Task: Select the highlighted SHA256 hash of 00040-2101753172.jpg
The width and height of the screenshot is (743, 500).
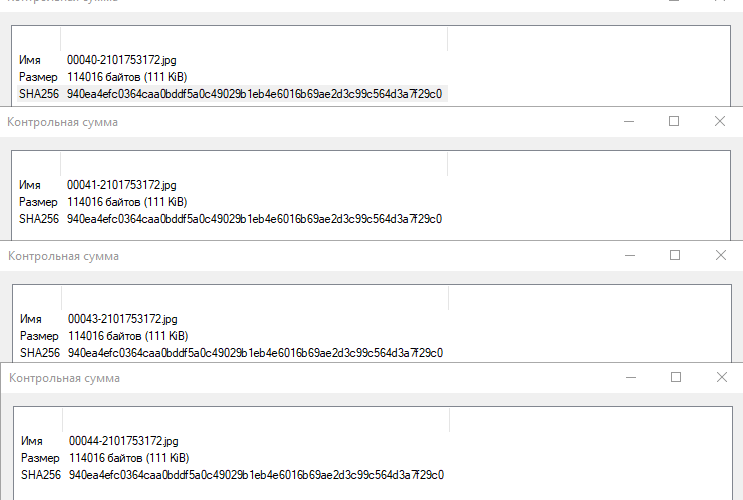Action: click(254, 94)
